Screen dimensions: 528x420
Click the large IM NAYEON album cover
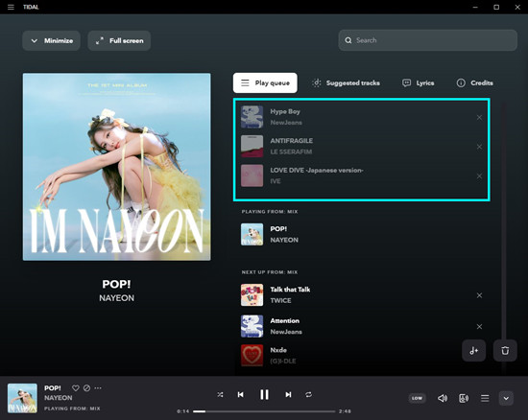click(x=116, y=167)
